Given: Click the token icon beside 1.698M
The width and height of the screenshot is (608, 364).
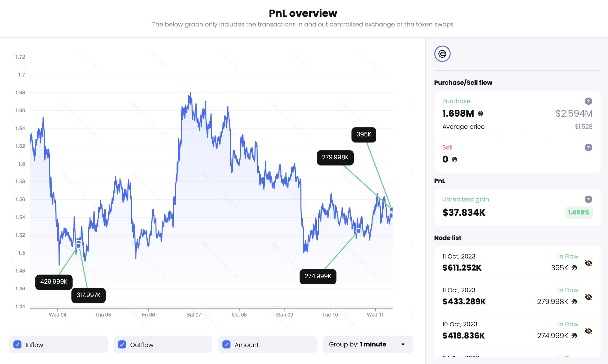Looking at the screenshot, I should pos(480,113).
